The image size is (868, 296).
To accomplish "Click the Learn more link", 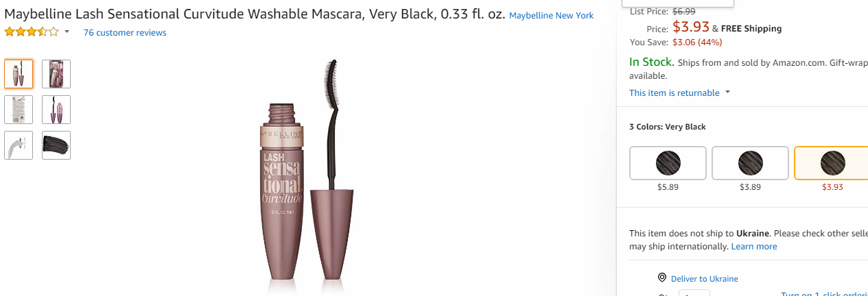I will click(x=754, y=246).
